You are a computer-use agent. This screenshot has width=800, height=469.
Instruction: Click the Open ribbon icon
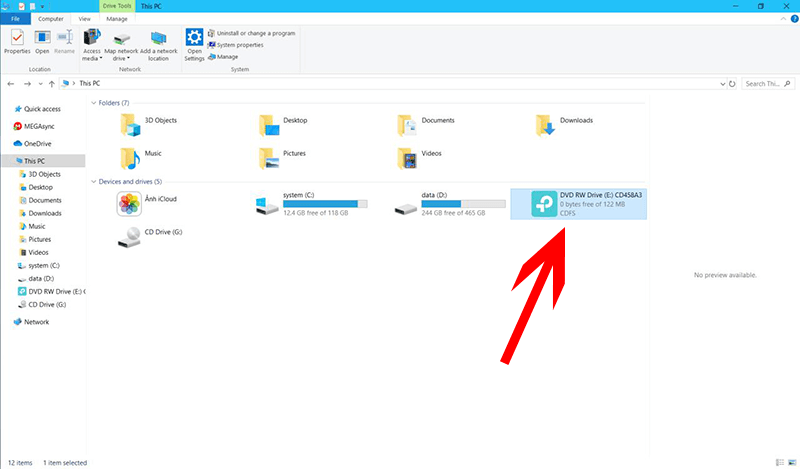pos(42,42)
